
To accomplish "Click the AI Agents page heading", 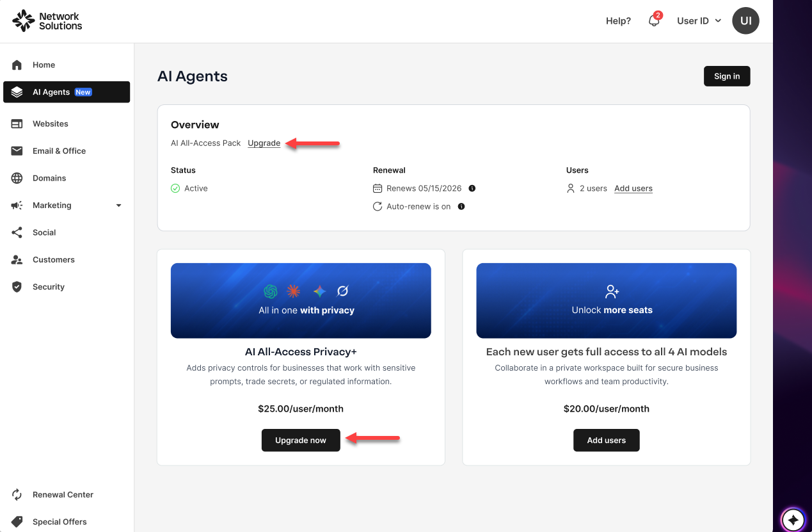I will (193, 76).
